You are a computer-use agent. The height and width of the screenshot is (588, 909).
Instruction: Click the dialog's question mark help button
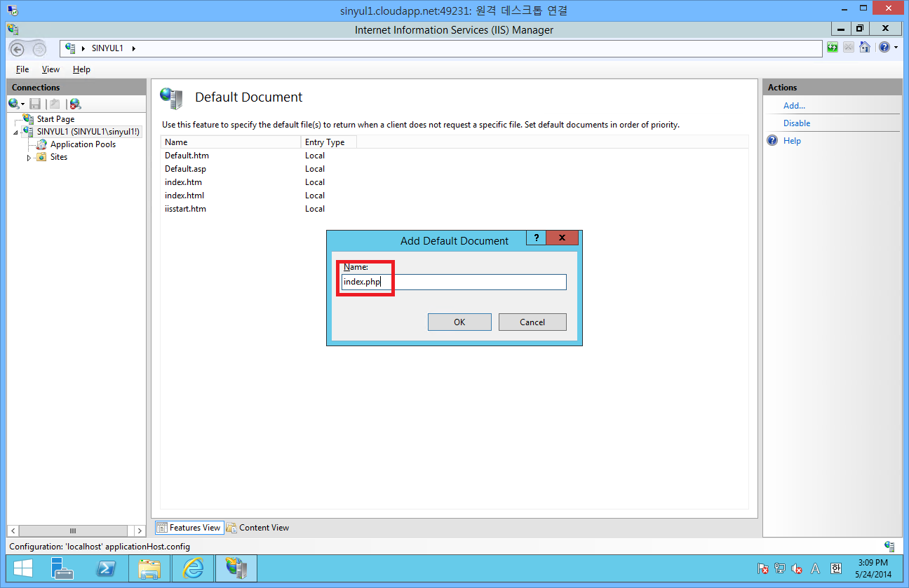536,238
